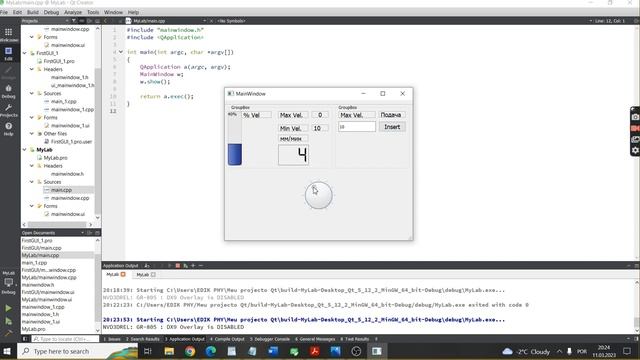Click Type to locate search field
The width and height of the screenshot is (640, 360).
pyautogui.click(x=65, y=339)
